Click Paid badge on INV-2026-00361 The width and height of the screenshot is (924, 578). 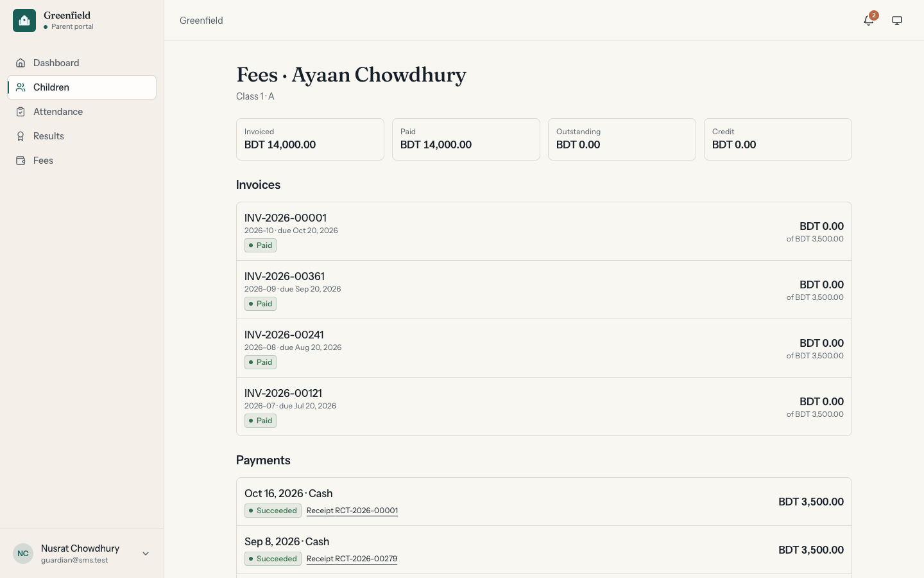[261, 304]
